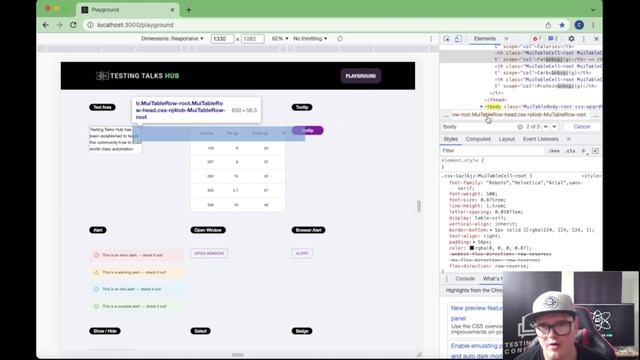This screenshot has height=360, width=640.
Task: Open the Computed tab
Action: [x=478, y=139]
